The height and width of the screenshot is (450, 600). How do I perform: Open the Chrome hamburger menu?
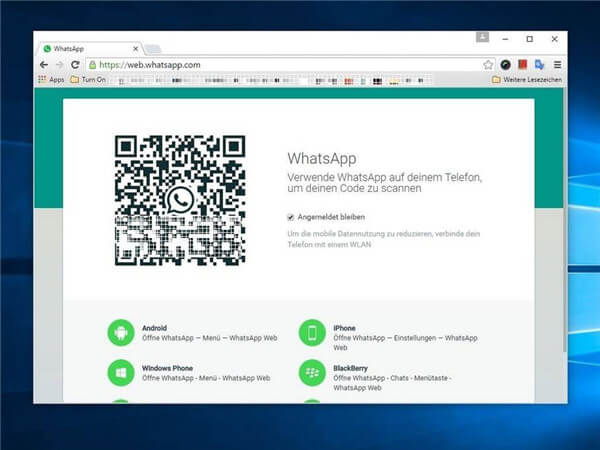pos(558,65)
